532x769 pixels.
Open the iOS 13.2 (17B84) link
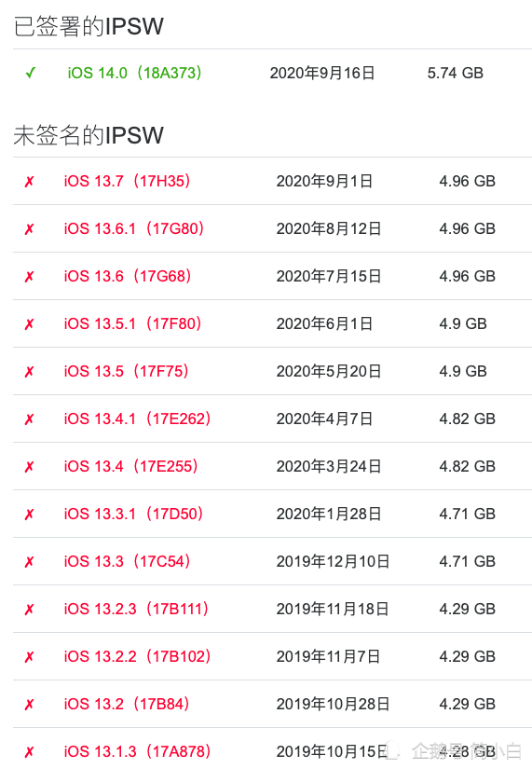(127, 705)
